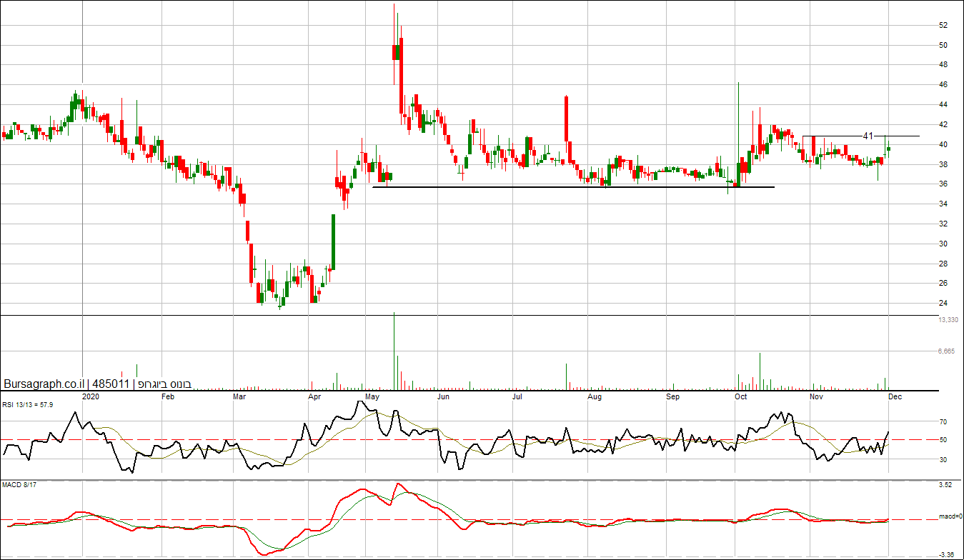964x560 pixels.
Task: Select the 2020 label on time axis
Action: click(91, 396)
